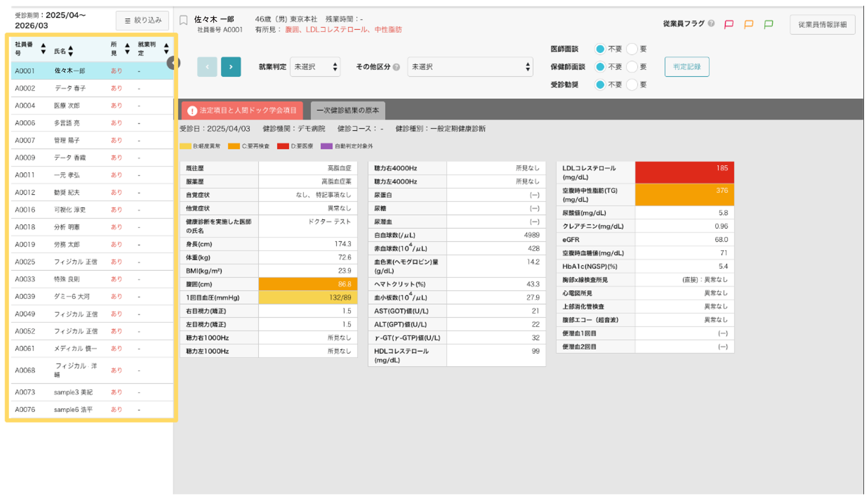Click the 判定記録 button

click(686, 67)
